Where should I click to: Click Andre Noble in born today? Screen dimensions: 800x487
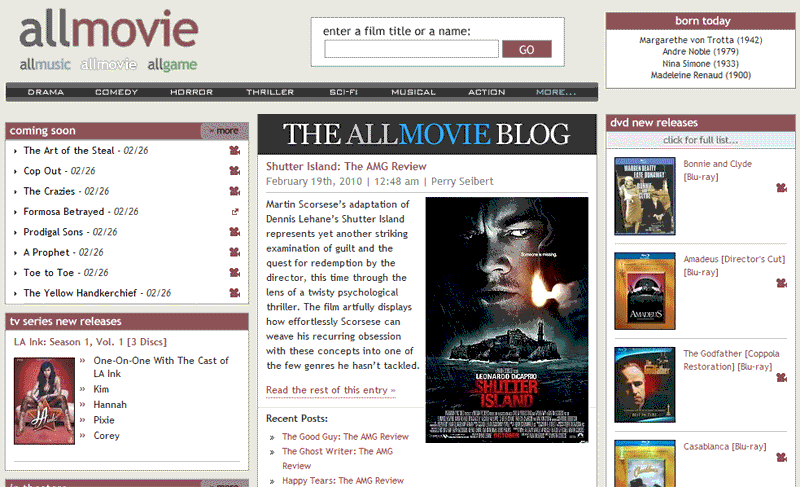pyautogui.click(x=701, y=52)
